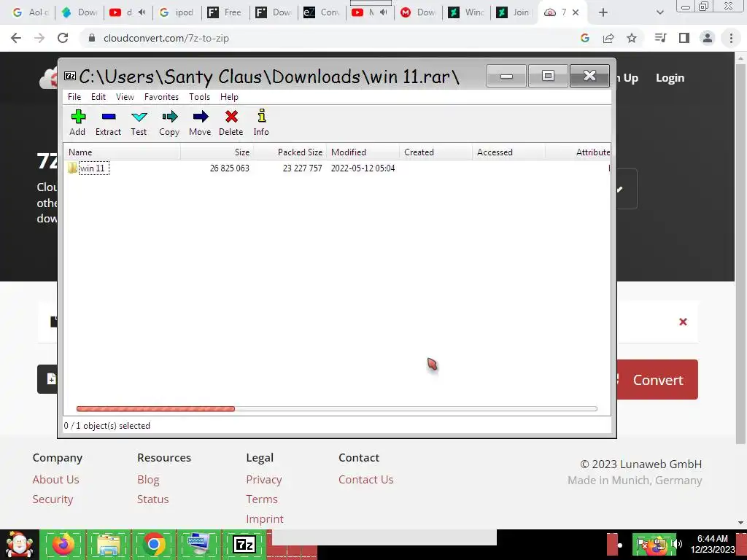Click the 7z taskbar icon

point(244,544)
